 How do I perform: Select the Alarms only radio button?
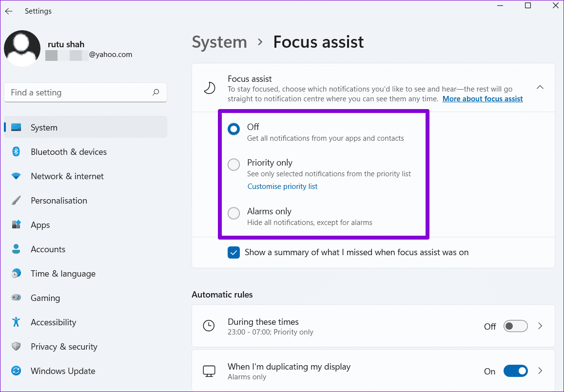click(x=234, y=213)
